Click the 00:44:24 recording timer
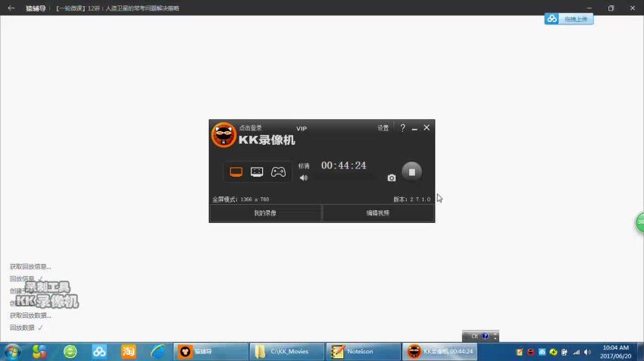This screenshot has height=361, width=644. [343, 165]
